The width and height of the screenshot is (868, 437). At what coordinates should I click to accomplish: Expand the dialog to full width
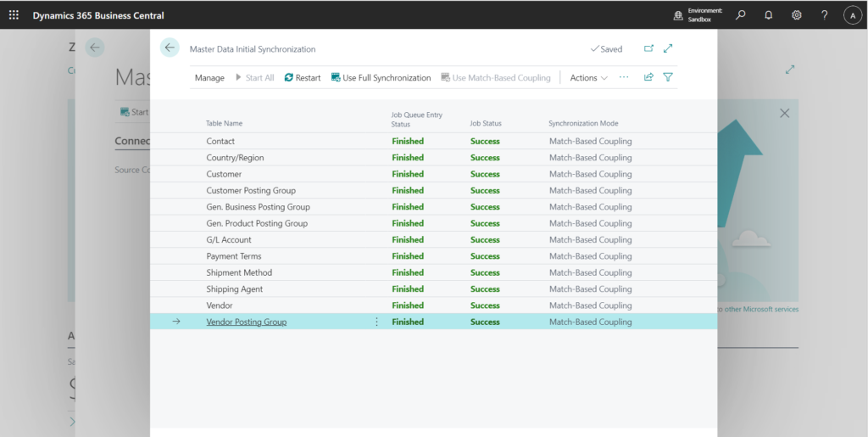(x=668, y=48)
